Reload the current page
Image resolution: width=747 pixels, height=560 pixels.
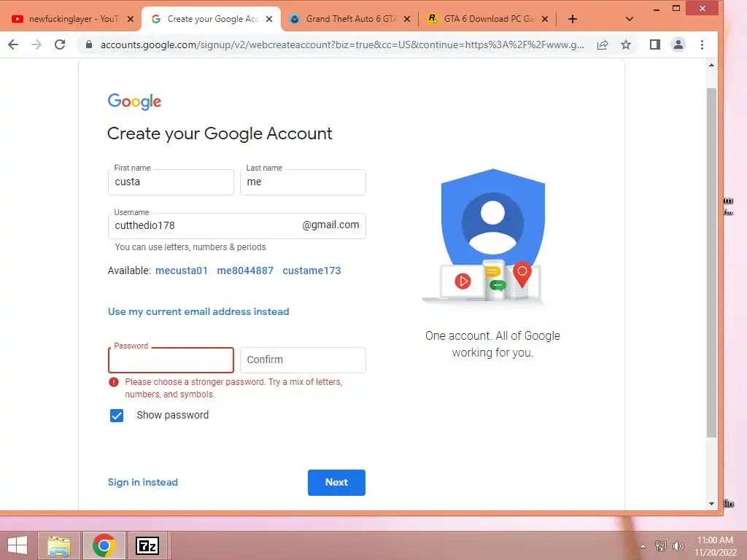click(60, 44)
